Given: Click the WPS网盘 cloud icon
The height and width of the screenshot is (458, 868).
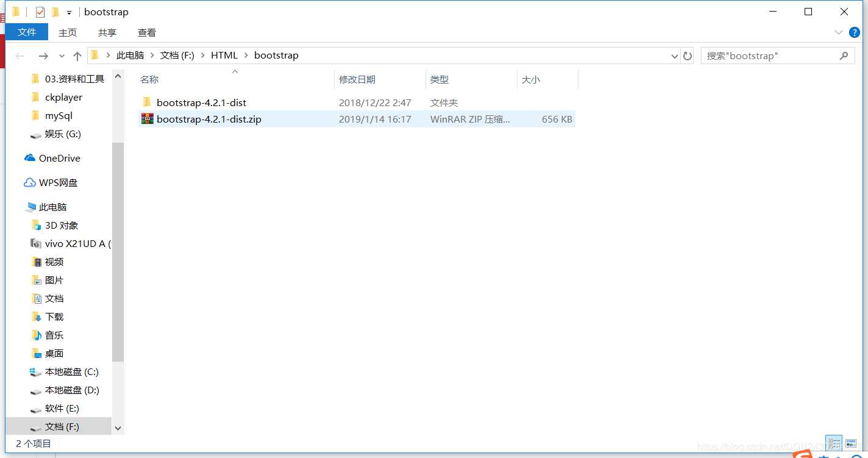Looking at the screenshot, I should [x=30, y=182].
